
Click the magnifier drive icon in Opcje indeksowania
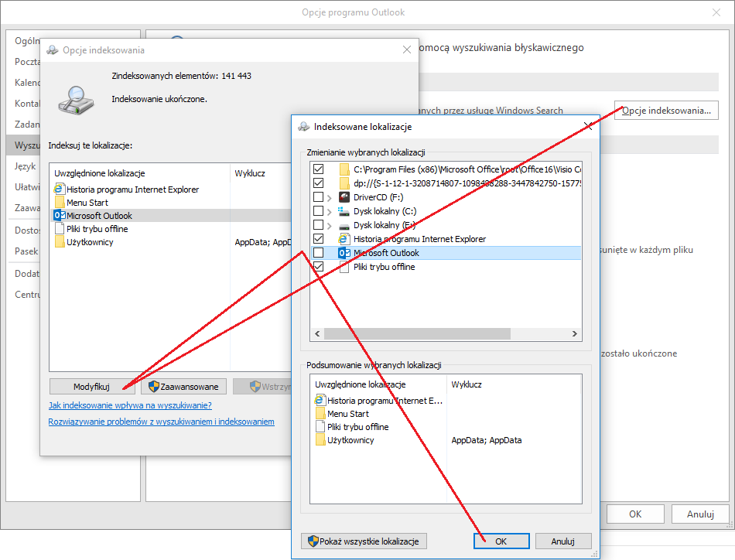76,101
